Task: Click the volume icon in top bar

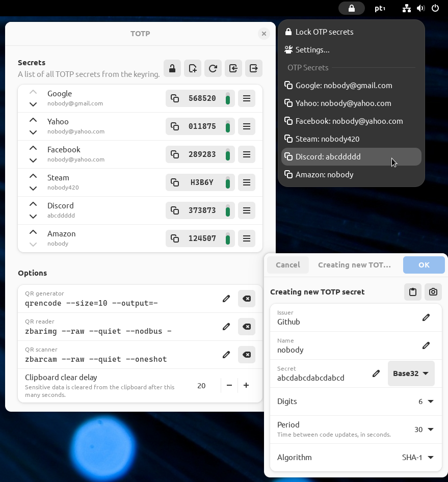Action: (421, 8)
